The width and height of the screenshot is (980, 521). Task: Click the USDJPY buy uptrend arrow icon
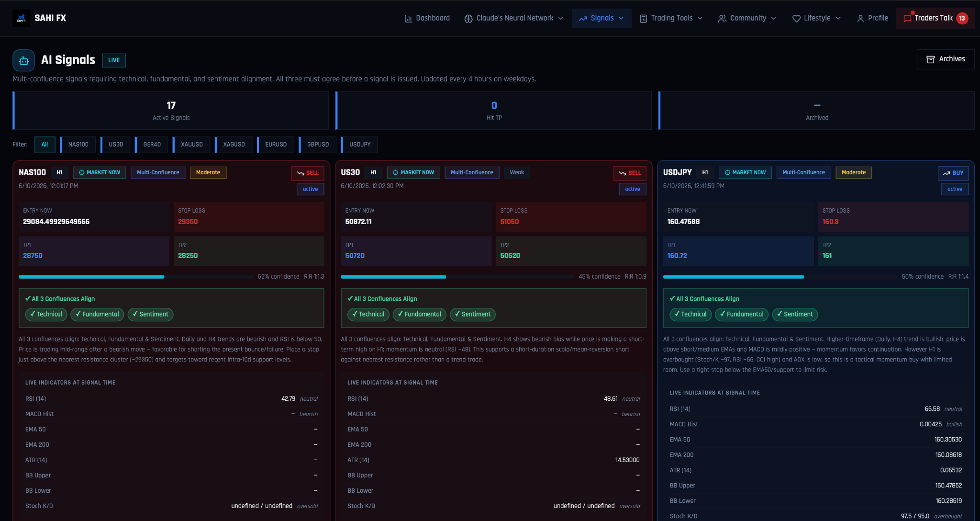[947, 173]
